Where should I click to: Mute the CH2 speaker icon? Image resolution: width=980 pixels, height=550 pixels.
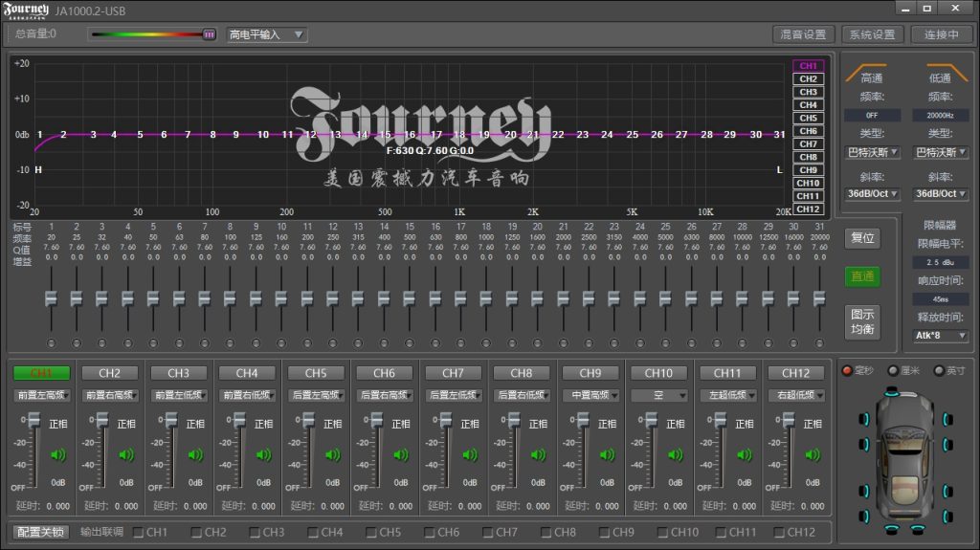[x=126, y=454]
